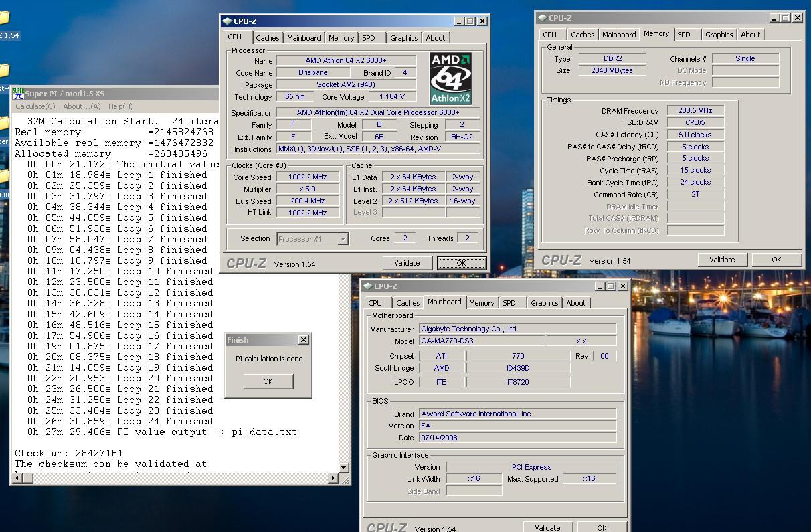
Task: Click the CPU-Z icon in the Memory window title bar
Action: tap(542, 18)
